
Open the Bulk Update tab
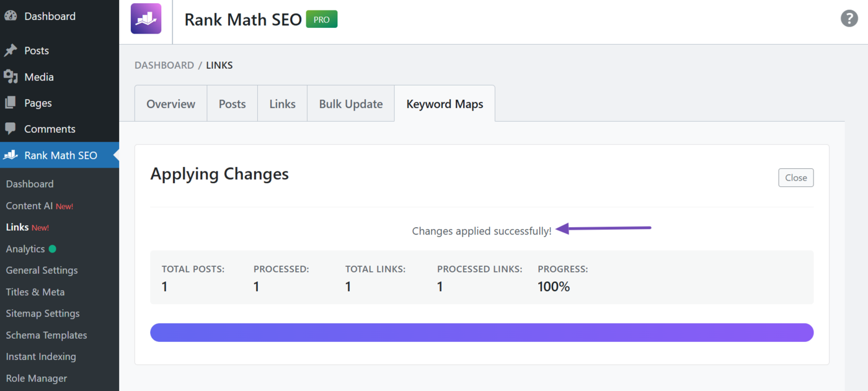[x=350, y=104]
